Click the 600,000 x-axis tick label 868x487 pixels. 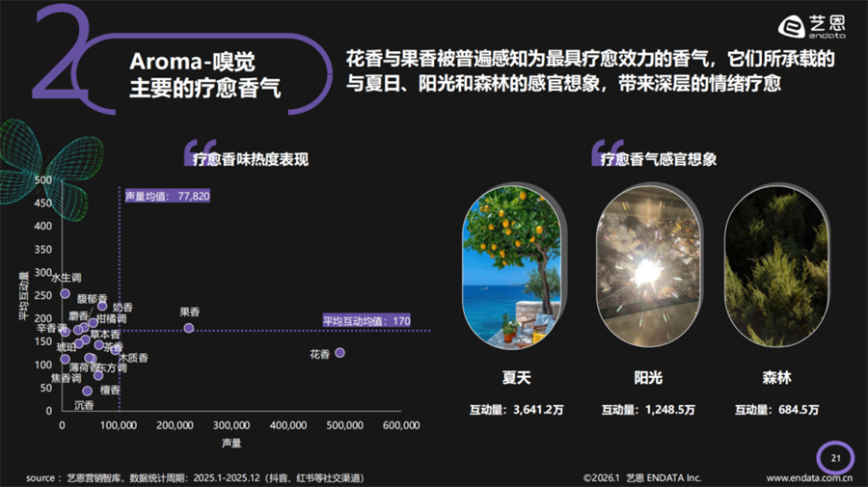pos(400,425)
